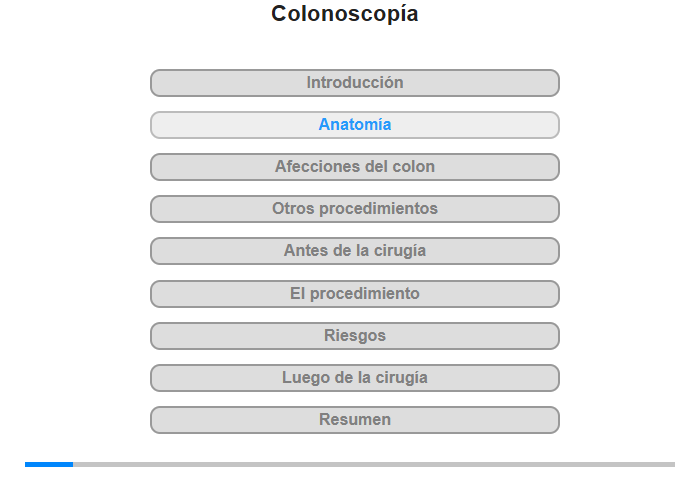The width and height of the screenshot is (700, 480).
Task: Pick the summary entry at the list bottom
Action: coord(355,420)
